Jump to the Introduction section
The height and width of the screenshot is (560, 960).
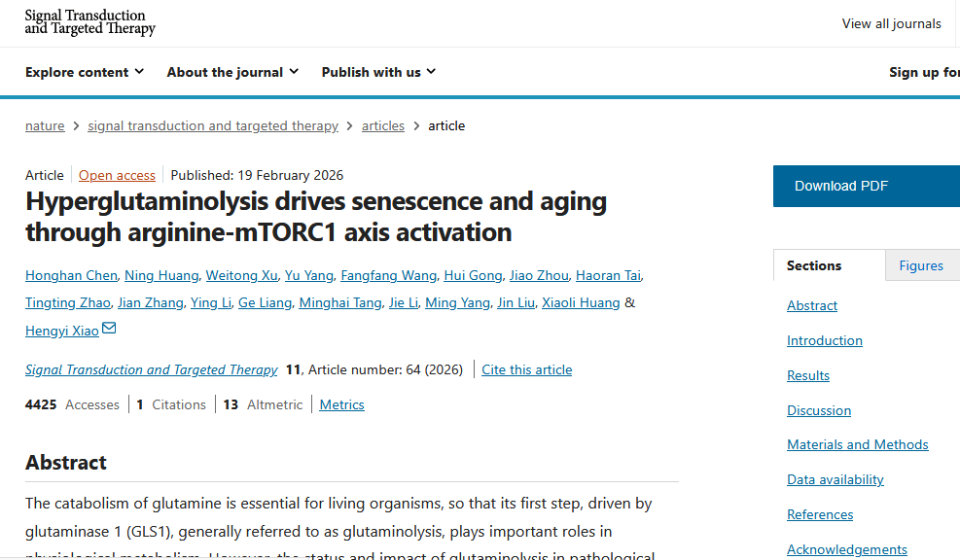pyautogui.click(x=824, y=340)
